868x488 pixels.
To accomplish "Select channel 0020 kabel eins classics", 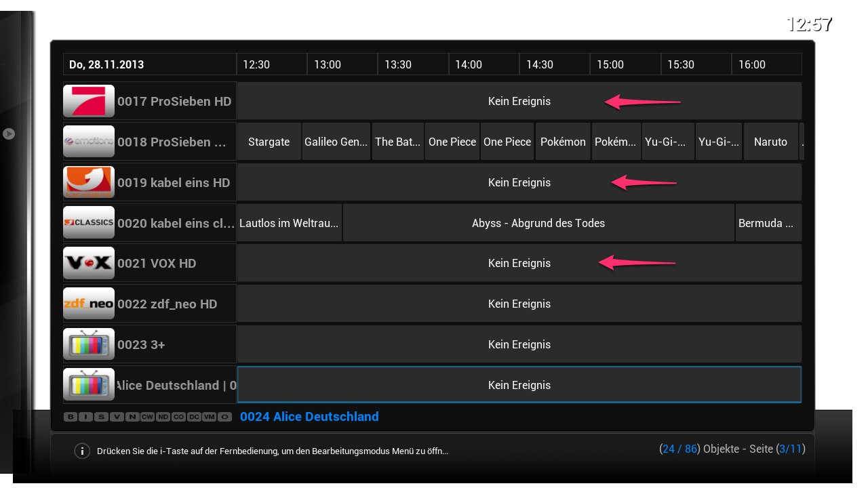I will [x=149, y=222].
